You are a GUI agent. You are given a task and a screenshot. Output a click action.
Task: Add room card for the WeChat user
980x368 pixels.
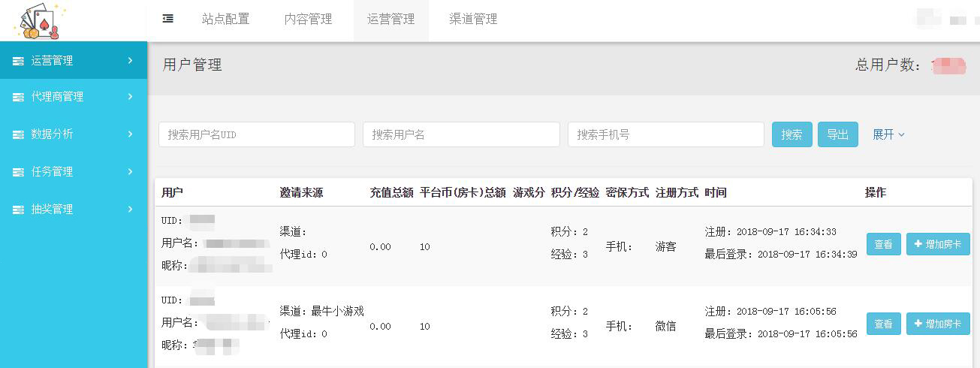pyautogui.click(x=938, y=324)
